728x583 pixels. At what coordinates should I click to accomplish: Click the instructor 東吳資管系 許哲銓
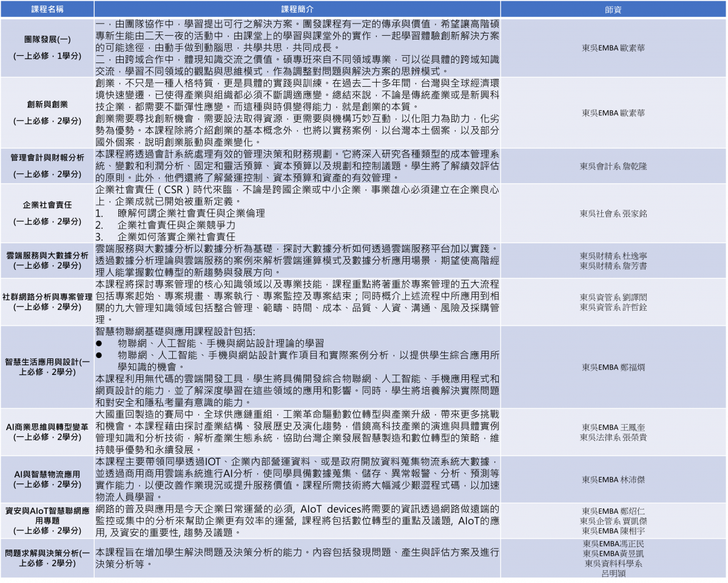613,307
